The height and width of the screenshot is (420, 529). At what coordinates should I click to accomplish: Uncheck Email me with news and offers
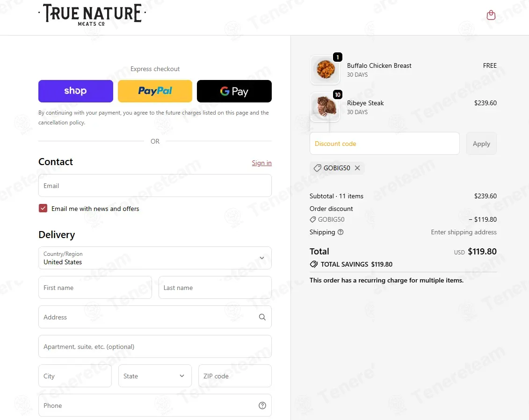click(43, 209)
